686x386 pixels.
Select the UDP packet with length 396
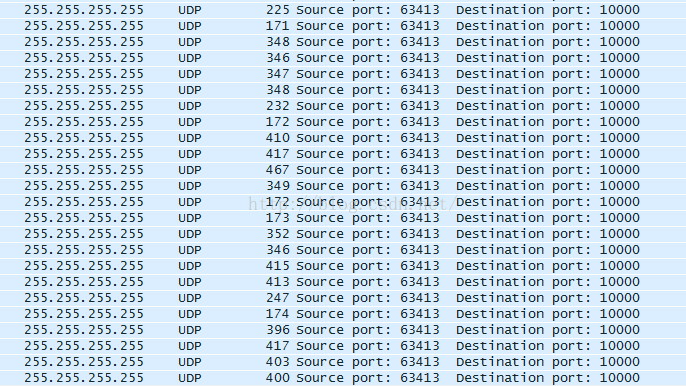[343, 330]
